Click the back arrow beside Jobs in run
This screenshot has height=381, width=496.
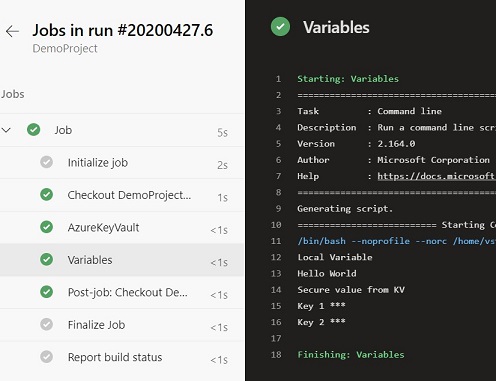tap(12, 31)
